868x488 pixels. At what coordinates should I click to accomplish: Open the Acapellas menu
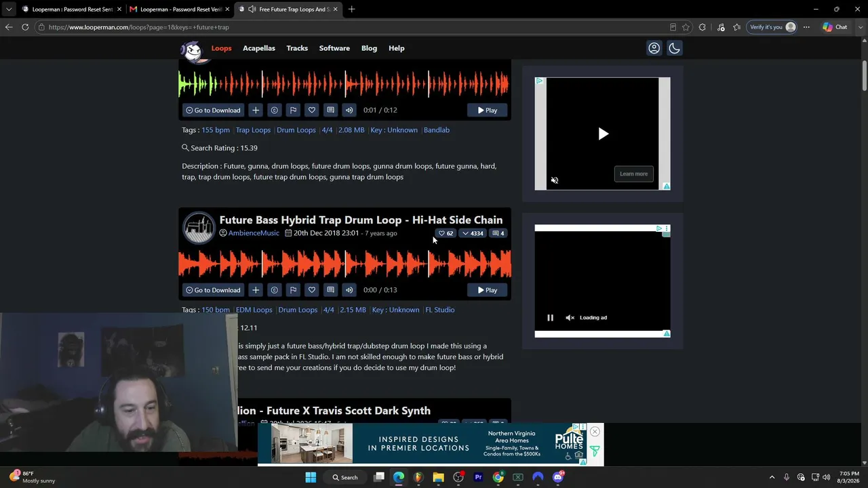coord(259,48)
